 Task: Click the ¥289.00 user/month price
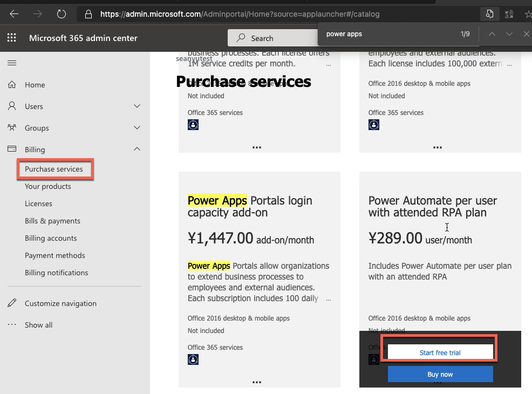pyautogui.click(x=420, y=238)
